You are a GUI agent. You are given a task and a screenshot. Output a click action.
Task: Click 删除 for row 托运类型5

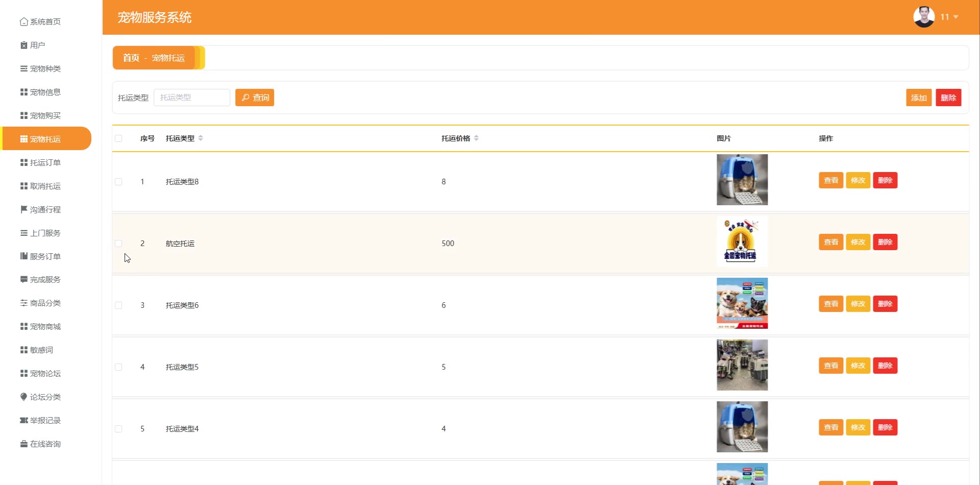pos(885,366)
